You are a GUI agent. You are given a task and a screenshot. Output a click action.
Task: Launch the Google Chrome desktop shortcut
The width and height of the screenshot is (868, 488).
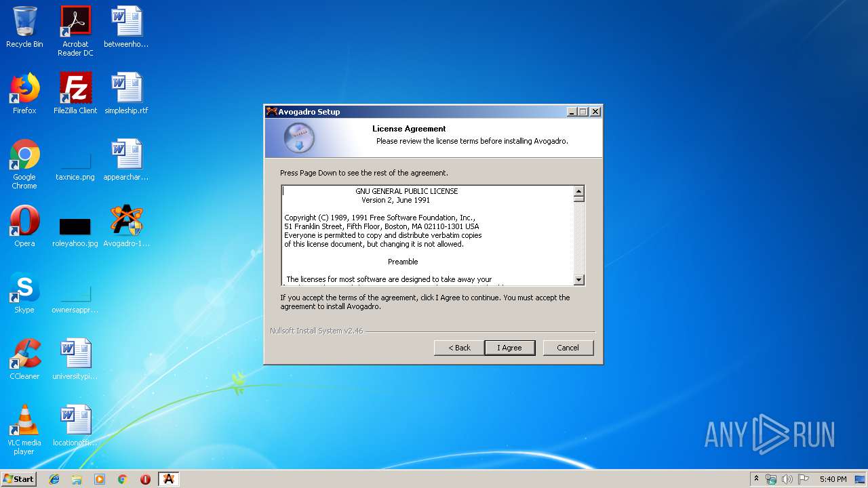tap(24, 164)
